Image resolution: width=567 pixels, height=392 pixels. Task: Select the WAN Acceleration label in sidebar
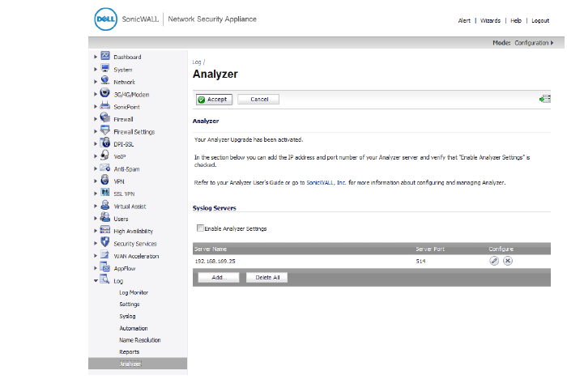[136, 256]
